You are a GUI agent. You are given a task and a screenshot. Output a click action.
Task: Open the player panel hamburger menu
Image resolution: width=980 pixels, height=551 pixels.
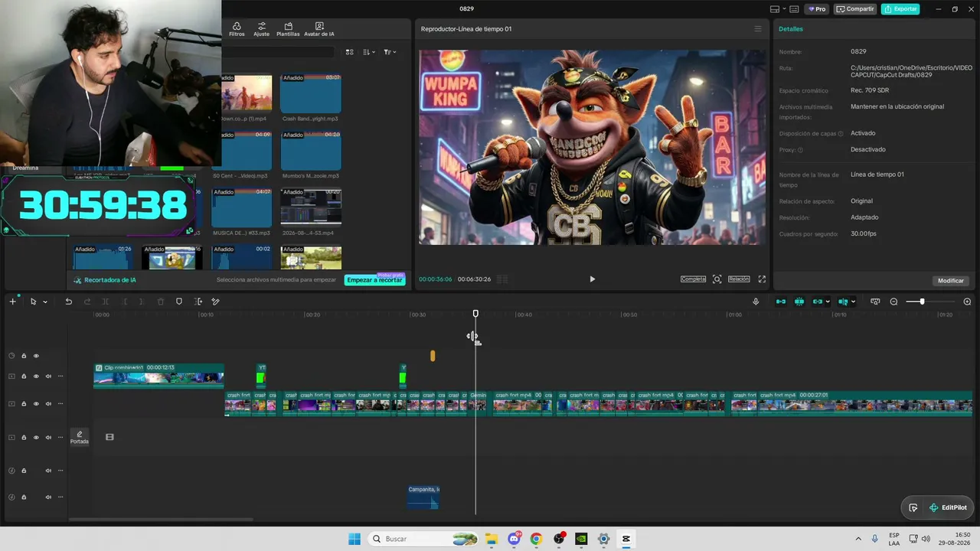[x=758, y=29]
